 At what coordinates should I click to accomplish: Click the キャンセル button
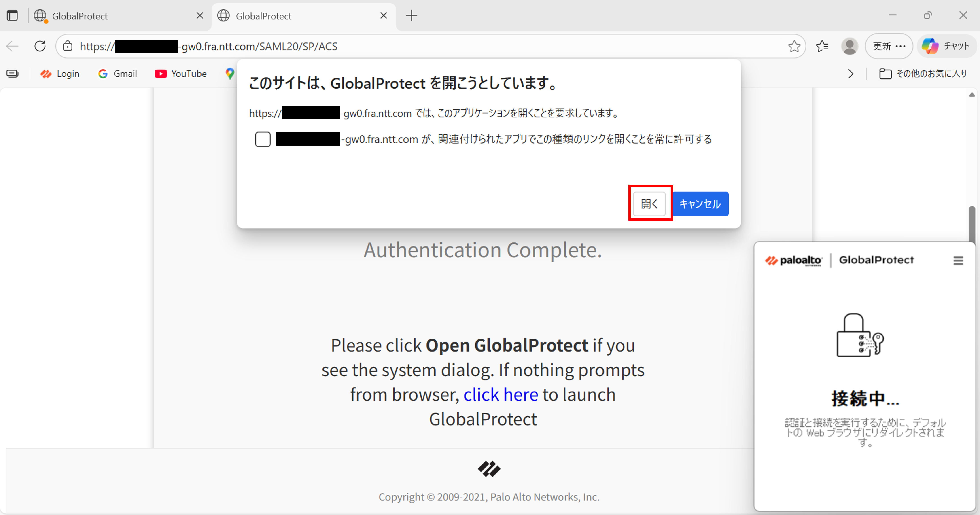[700, 204]
